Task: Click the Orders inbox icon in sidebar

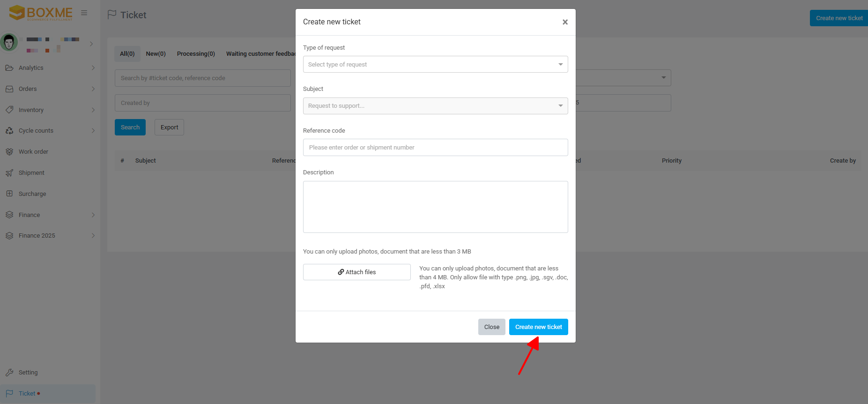Action: 9,89
